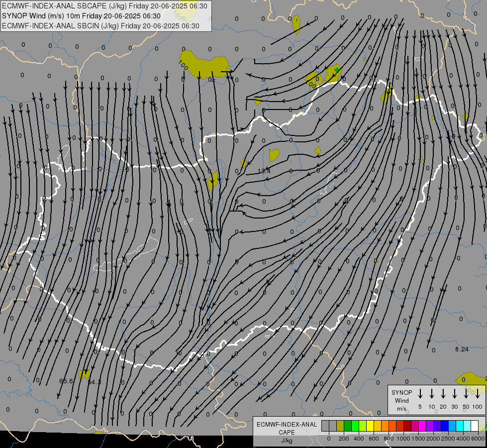
Task: Click the 200 tick label in CAPE legend
Action: pyautogui.click(x=344, y=439)
